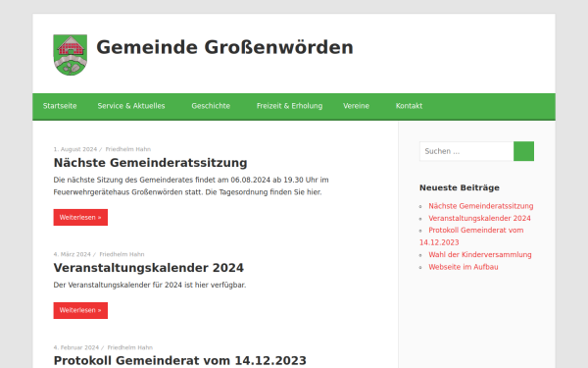Open the Kontakt menu item
The width and height of the screenshot is (588, 368).
[x=409, y=106]
